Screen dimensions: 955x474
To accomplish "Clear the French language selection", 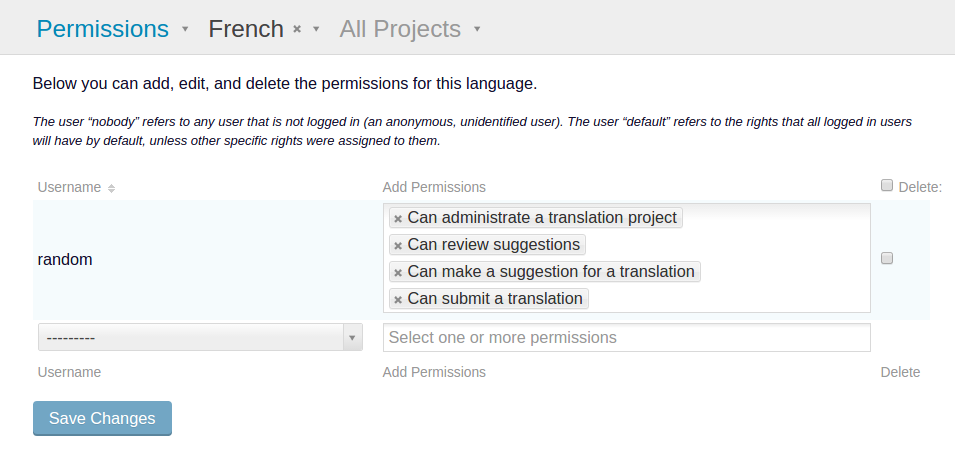I will (297, 29).
